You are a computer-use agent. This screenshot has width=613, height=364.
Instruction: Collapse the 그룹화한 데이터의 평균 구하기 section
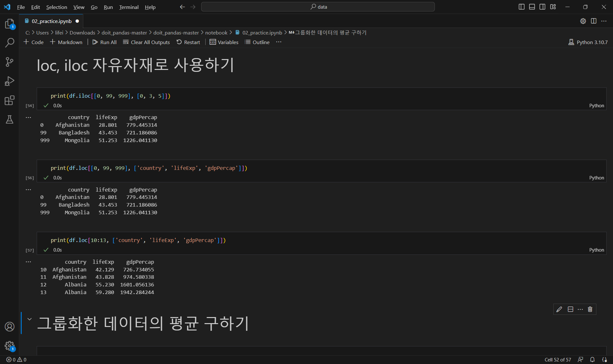[x=29, y=319]
